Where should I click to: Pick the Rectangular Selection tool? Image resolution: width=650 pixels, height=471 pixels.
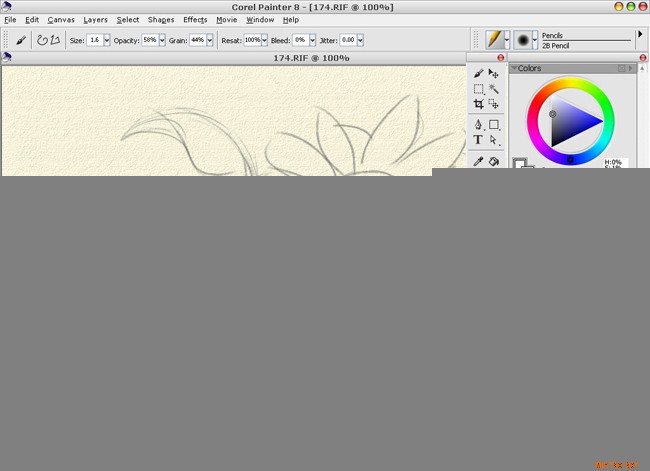coord(478,89)
